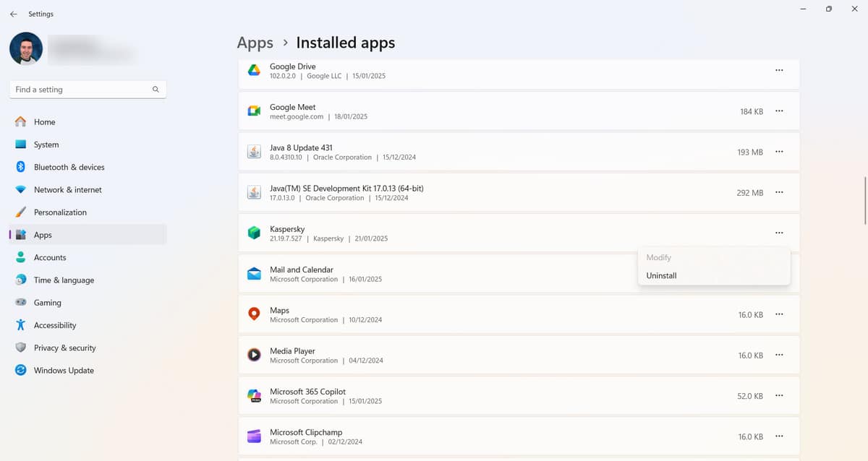Click the Microsoft 365 Copilot size 52.0 KB

[750, 397]
